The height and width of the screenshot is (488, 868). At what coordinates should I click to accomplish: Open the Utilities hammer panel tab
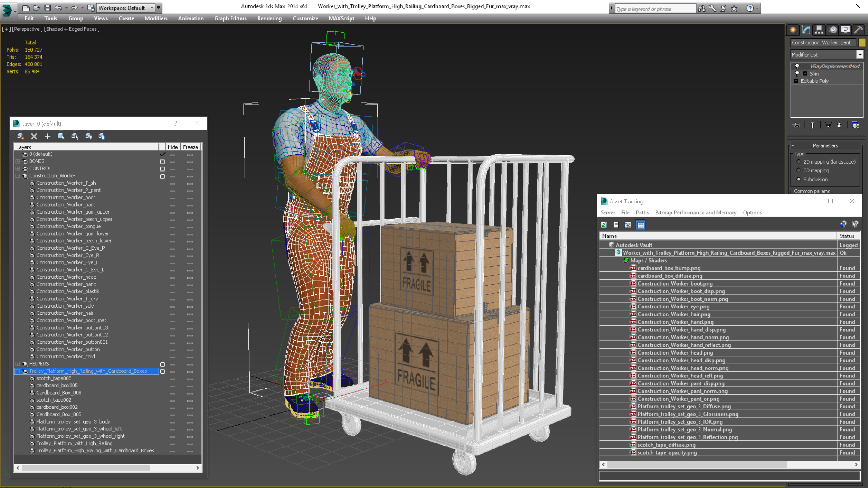859,30
